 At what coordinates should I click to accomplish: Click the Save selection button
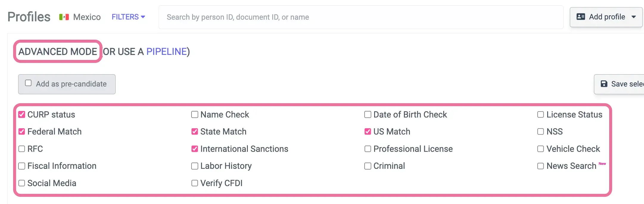tap(623, 84)
